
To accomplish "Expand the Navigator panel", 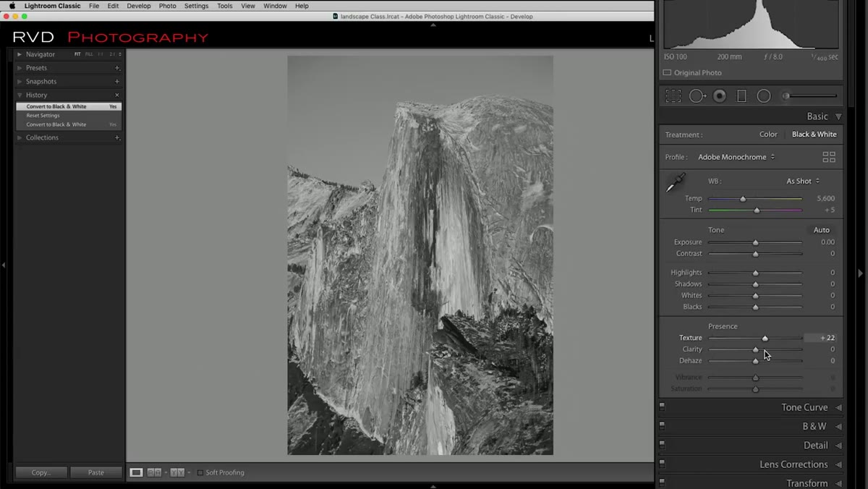I will pyautogui.click(x=20, y=54).
